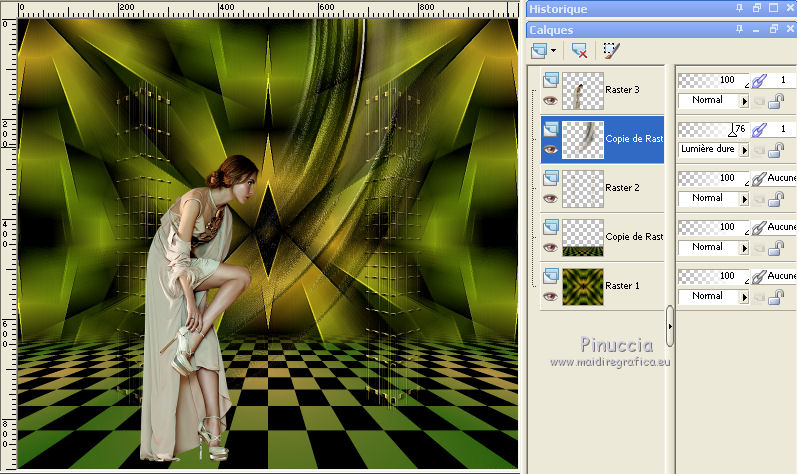Select the Raster 1 layer by its name
The height and width of the screenshot is (474, 797).
tap(622, 286)
